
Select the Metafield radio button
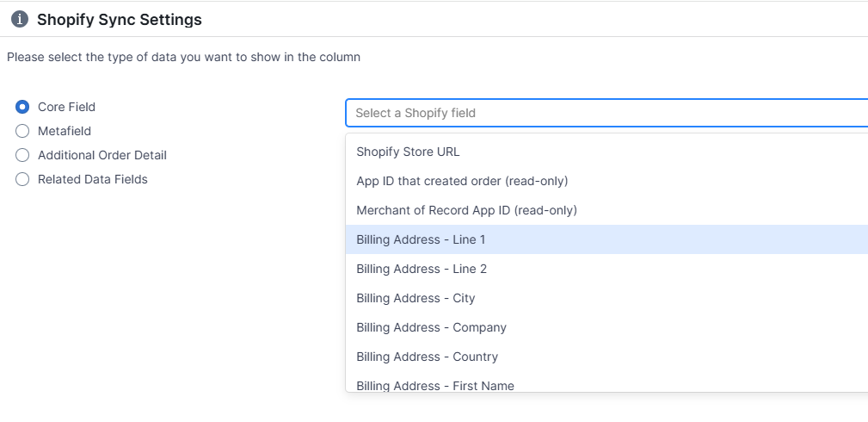pyautogui.click(x=22, y=131)
